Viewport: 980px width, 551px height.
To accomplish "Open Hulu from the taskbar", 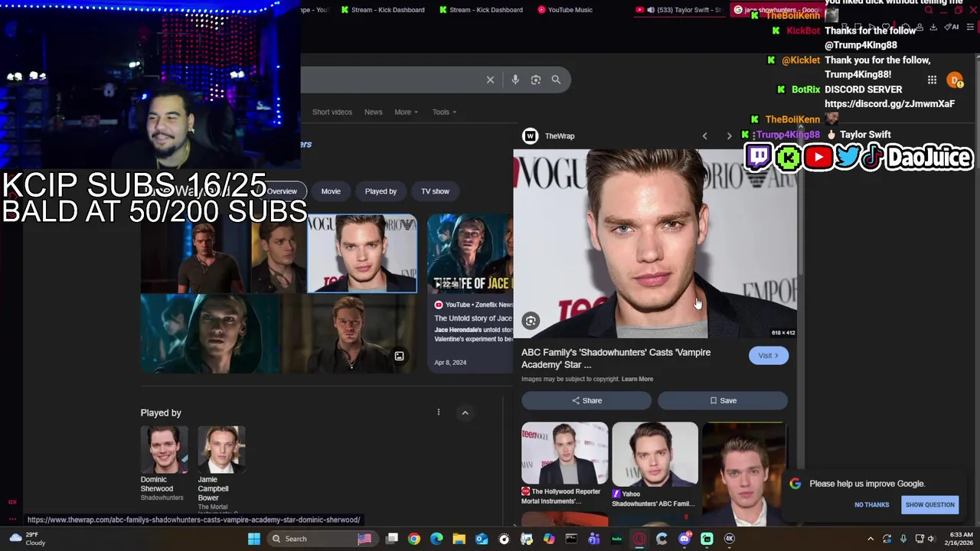I will (x=617, y=539).
